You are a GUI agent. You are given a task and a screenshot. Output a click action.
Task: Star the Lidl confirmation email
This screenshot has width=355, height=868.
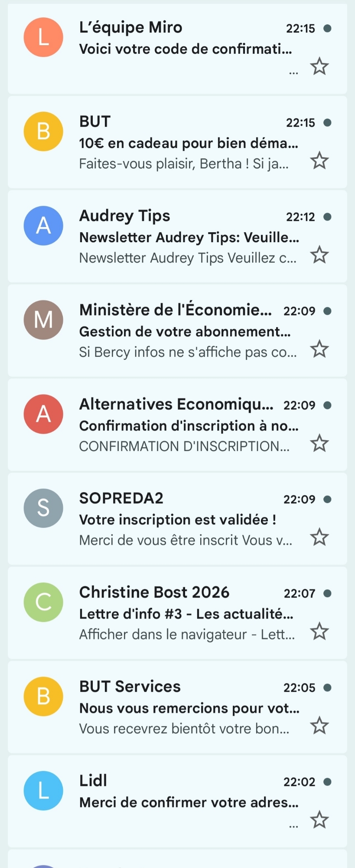pyautogui.click(x=319, y=820)
